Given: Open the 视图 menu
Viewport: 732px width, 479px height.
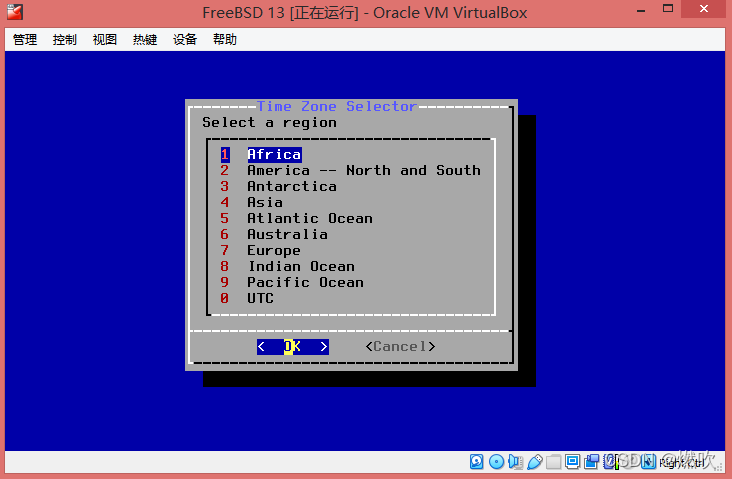Looking at the screenshot, I should pos(105,40).
